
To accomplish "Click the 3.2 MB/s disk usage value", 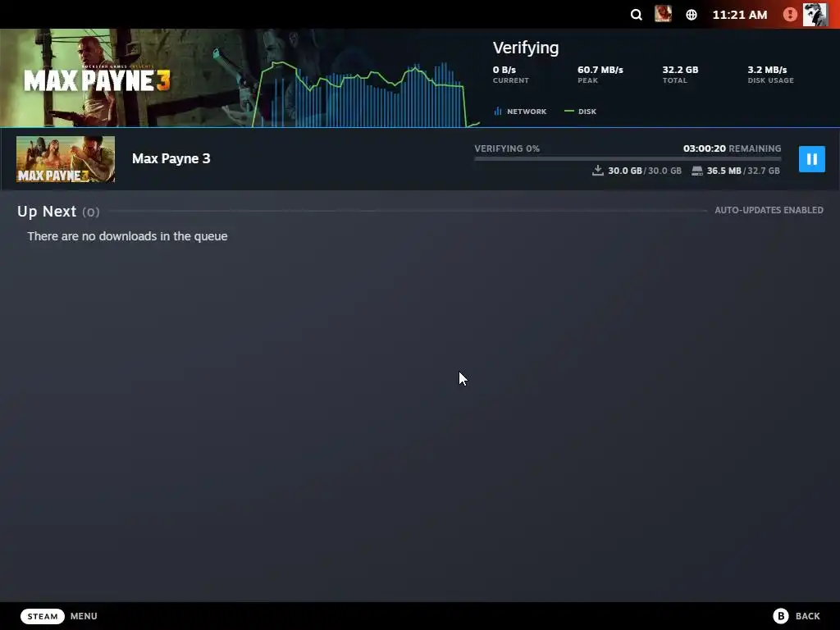I will pyautogui.click(x=767, y=70).
